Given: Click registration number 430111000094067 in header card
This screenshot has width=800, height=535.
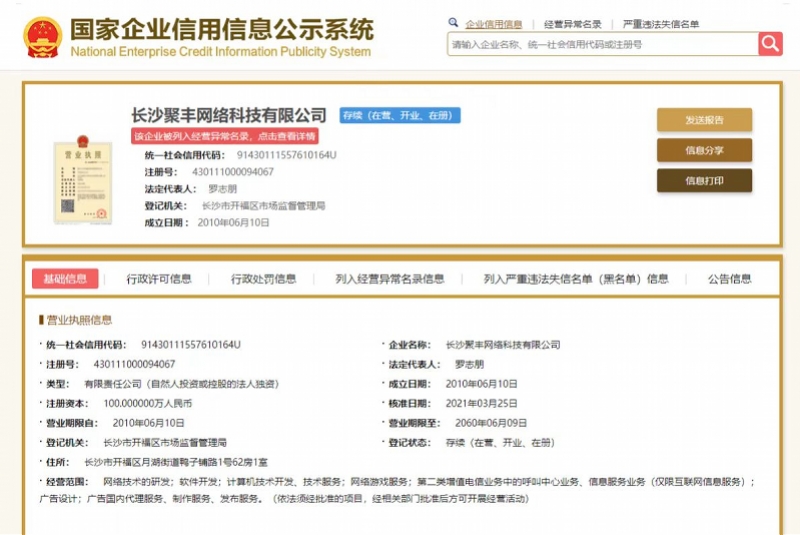Looking at the screenshot, I should (233, 172).
